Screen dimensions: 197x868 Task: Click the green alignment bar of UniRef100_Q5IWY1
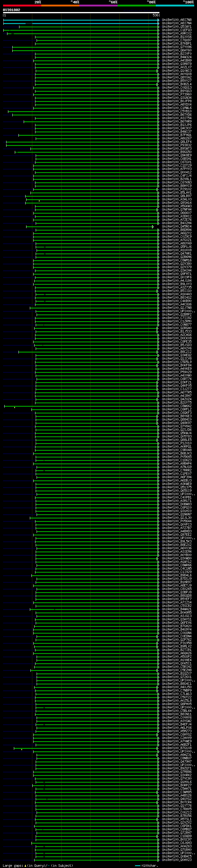tap(89, 26)
